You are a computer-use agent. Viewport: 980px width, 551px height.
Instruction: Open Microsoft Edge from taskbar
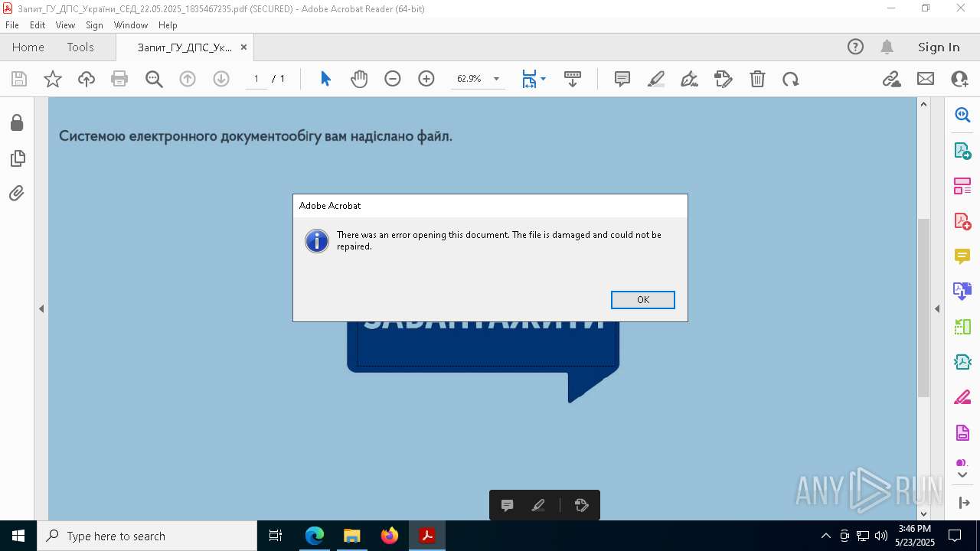[x=315, y=536]
